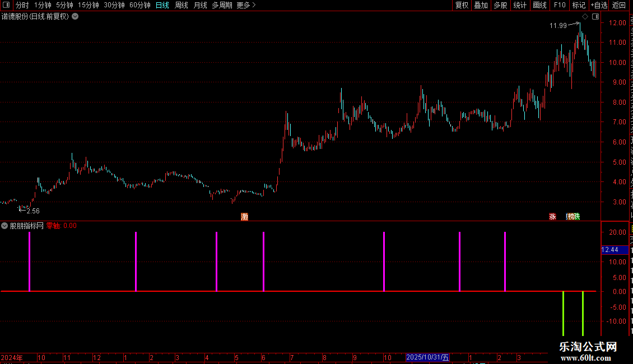This screenshot has height=364, width=633.
Task: Switch to the 周线 weekly tab
Action: 181,5
